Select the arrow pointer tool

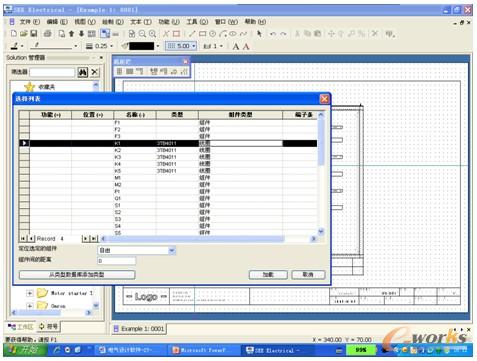point(259,34)
